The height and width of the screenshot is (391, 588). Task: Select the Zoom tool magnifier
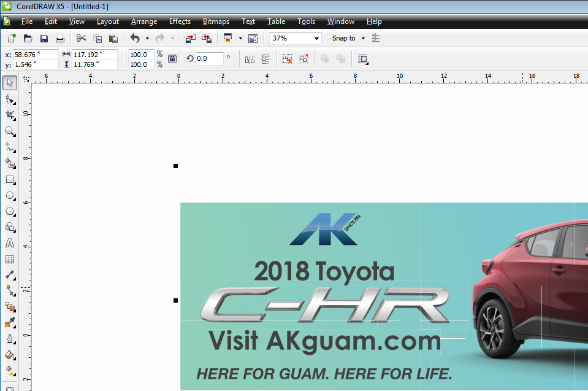[10, 131]
